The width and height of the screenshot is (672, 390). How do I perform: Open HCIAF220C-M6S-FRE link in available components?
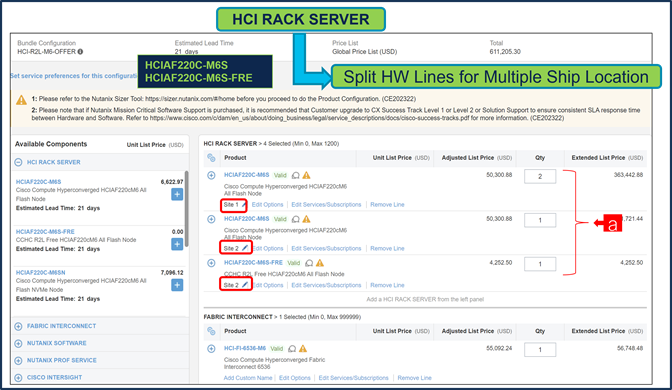[x=45, y=231]
